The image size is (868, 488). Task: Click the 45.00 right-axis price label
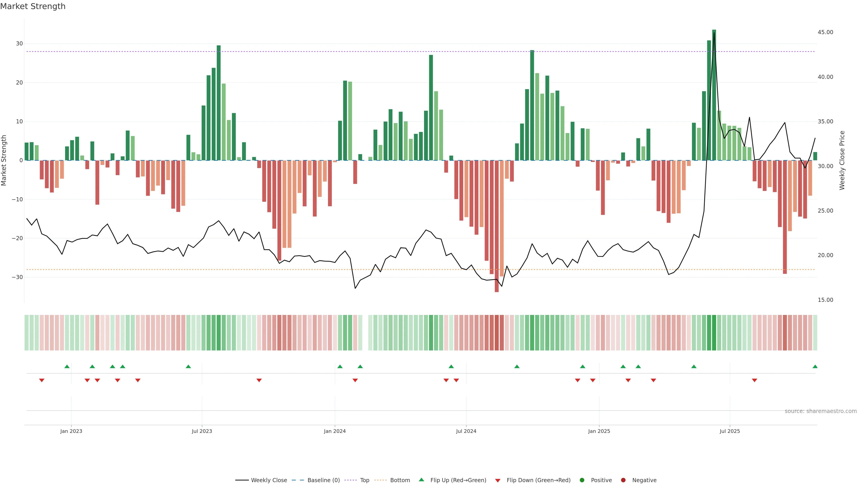[x=825, y=32]
